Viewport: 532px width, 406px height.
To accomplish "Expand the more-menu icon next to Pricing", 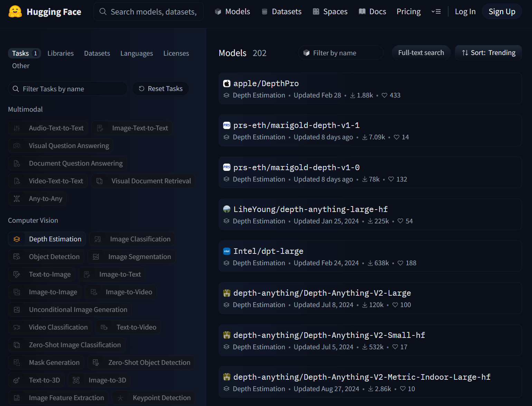I will tap(436, 12).
